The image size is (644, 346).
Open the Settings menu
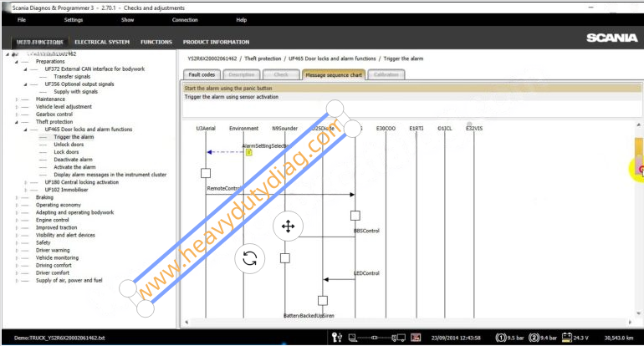point(74,20)
